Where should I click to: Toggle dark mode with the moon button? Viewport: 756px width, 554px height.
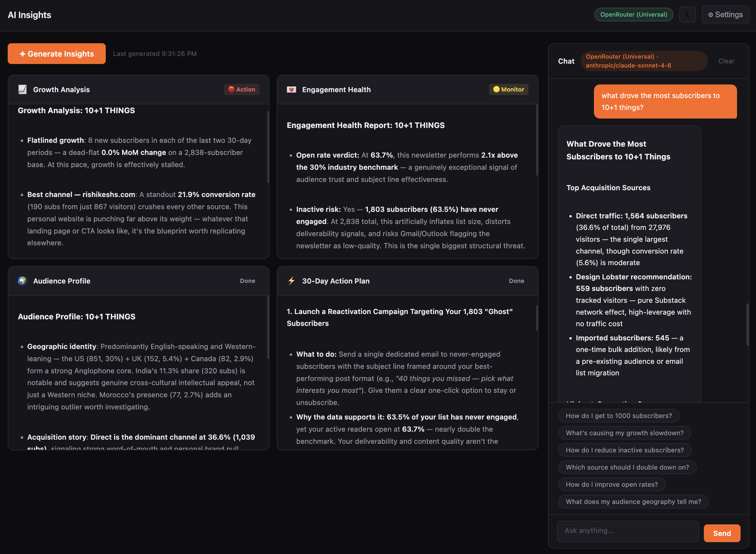tap(688, 15)
